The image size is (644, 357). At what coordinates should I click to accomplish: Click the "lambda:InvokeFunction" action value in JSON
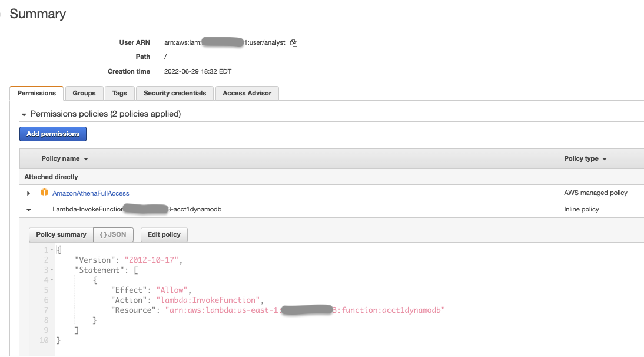click(208, 300)
